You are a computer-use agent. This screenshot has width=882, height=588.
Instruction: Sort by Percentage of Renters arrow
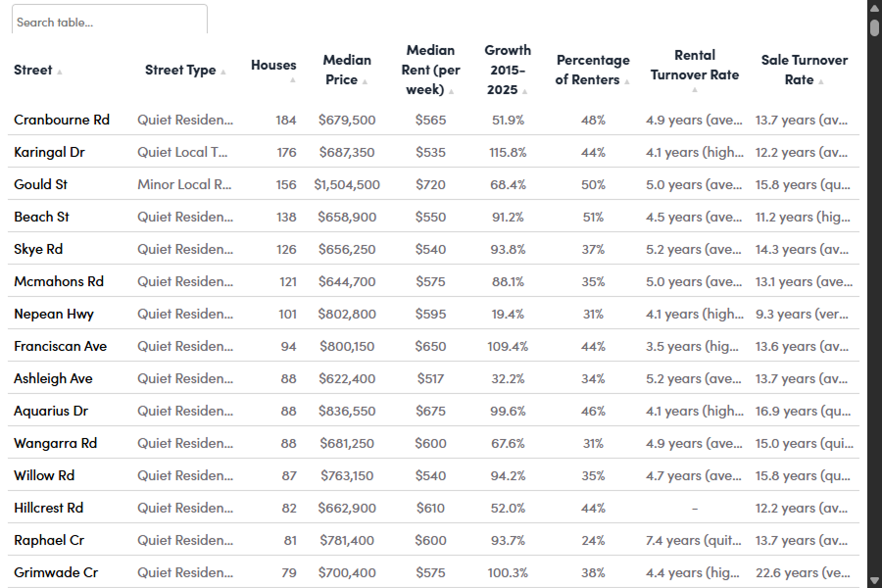627,81
